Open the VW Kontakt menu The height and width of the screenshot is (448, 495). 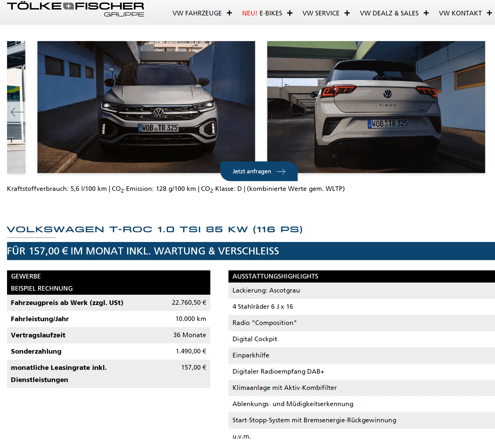pos(460,13)
